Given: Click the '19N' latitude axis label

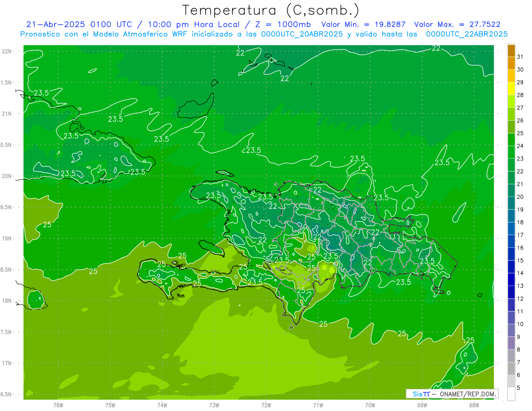Looking at the screenshot, I should [8, 239].
